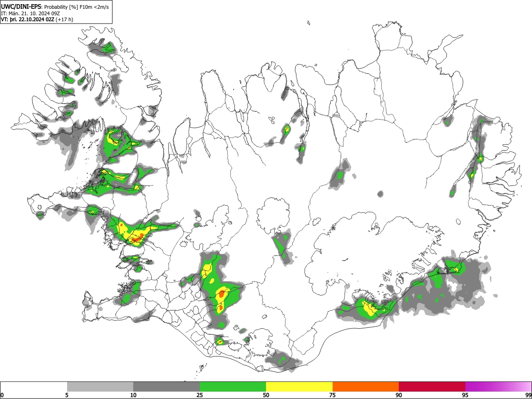Click the 'UWC/DINI-EPS' title text
The image size is (532, 399).
(x=21, y=7)
